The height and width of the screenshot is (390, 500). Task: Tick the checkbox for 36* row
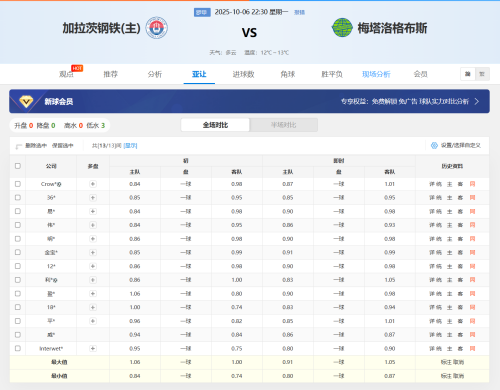click(x=18, y=197)
